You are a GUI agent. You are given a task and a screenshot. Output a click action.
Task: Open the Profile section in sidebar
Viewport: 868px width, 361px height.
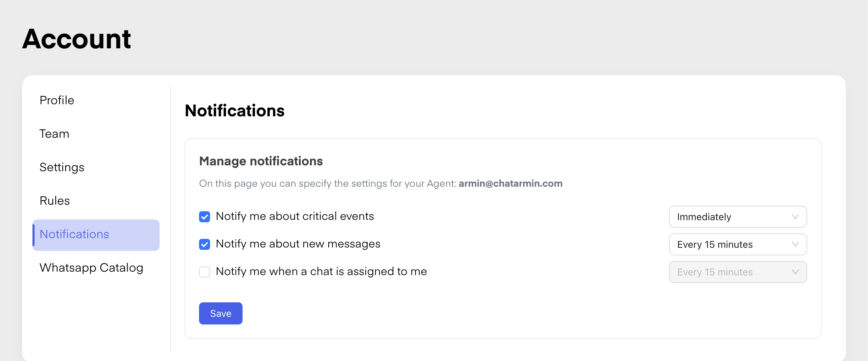57,100
